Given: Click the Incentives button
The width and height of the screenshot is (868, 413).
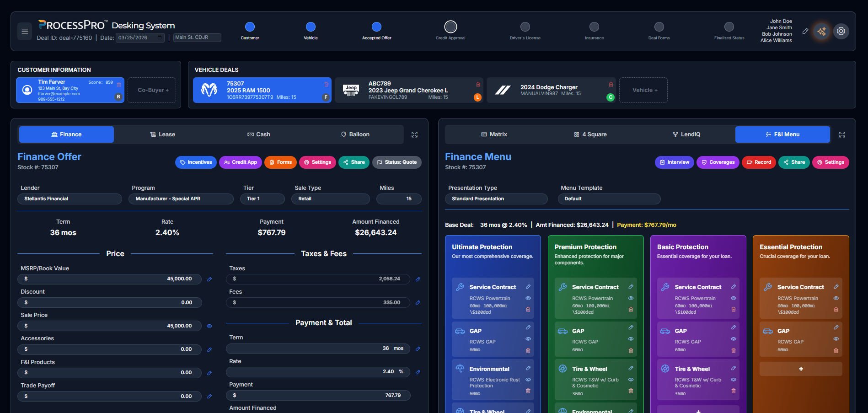Looking at the screenshot, I should click(196, 162).
